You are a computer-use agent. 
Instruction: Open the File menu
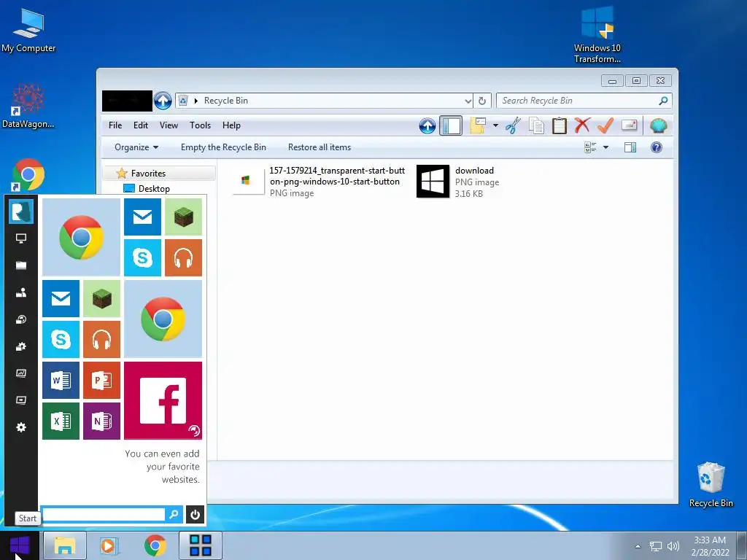115,125
